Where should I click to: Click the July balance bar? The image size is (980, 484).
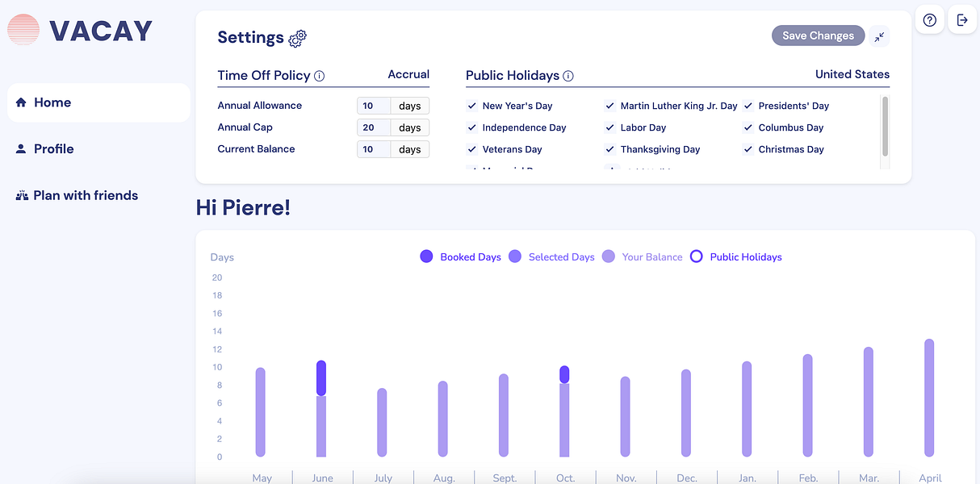[x=382, y=423]
